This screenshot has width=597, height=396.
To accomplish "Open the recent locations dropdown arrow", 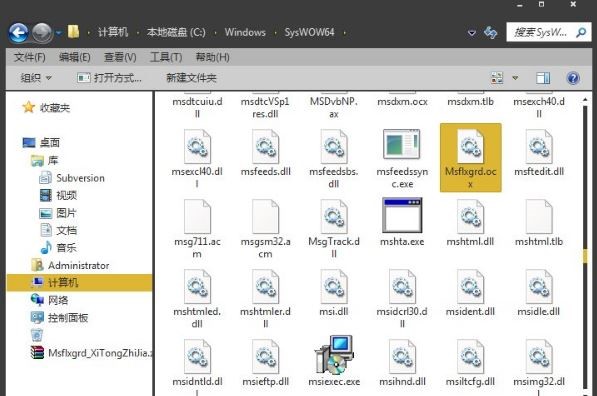I will (x=58, y=33).
